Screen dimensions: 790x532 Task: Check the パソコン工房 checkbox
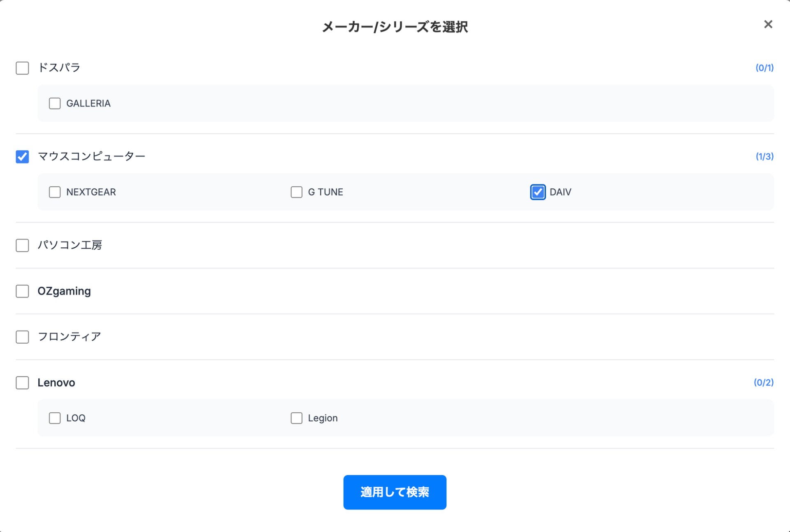22,245
